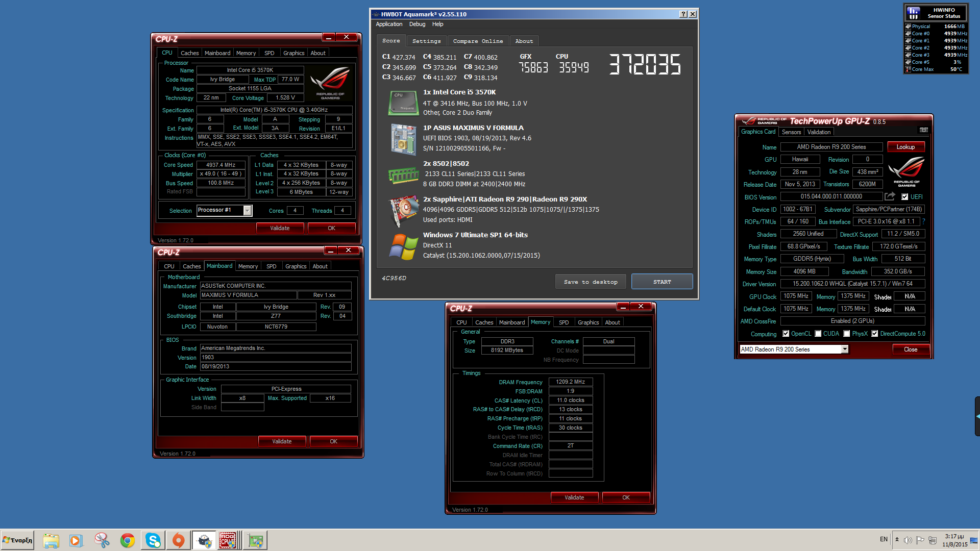Image resolution: width=980 pixels, height=551 pixels.
Task: Toggle the UEFI checkbox in GPU-Z
Action: (x=905, y=197)
